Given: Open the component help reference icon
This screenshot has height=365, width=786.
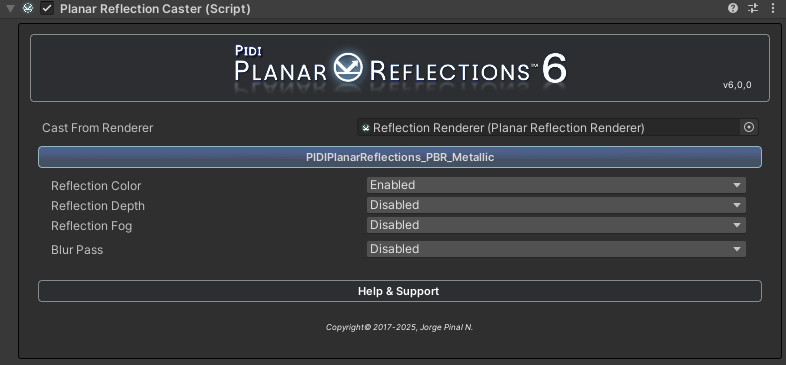Looking at the screenshot, I should (733, 8).
